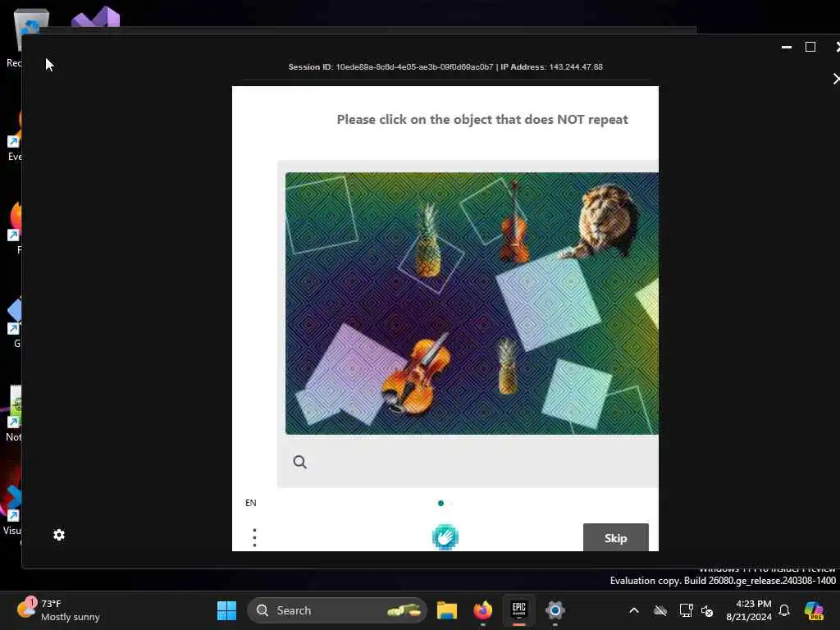840x630 pixels.
Task: Click the taskbar Search box
Action: point(337,610)
